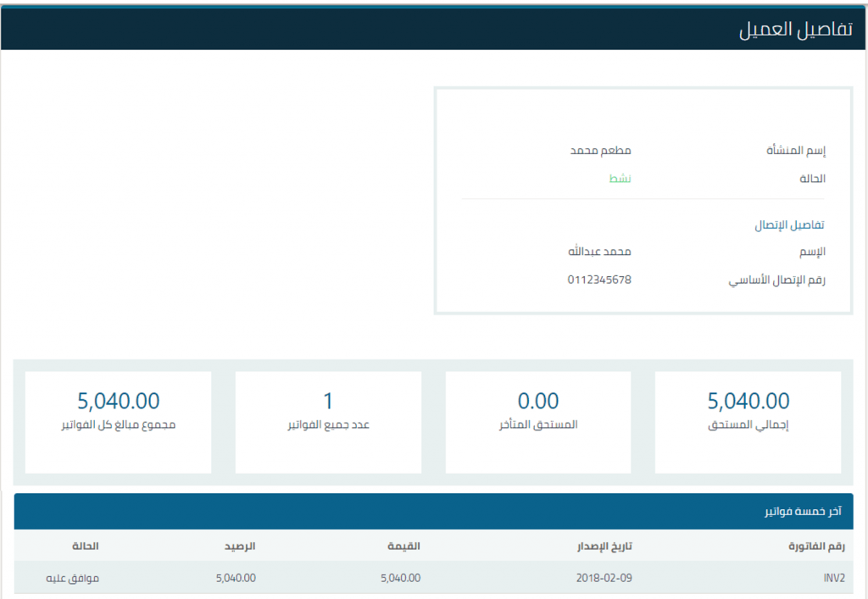Screen dimensions: 868x599
Task: Click the green 'نشط' status value
Action: (620, 179)
